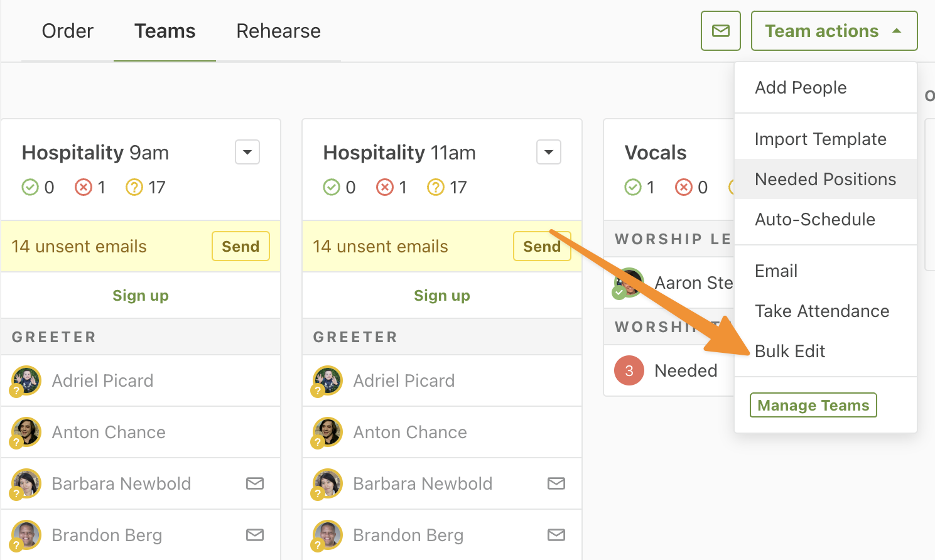
Task: Click the red 3 Needed badge in Vocals
Action: coord(629,370)
